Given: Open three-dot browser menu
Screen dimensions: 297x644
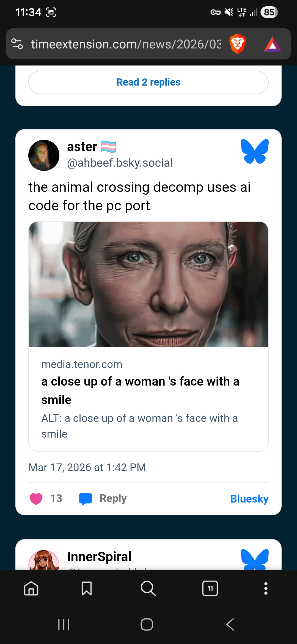Looking at the screenshot, I should point(266,588).
